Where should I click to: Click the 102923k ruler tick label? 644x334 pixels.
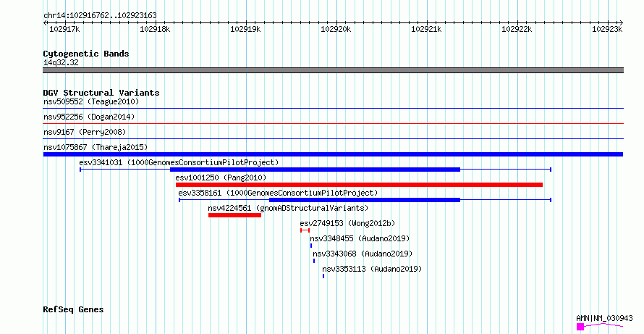[x=607, y=29]
